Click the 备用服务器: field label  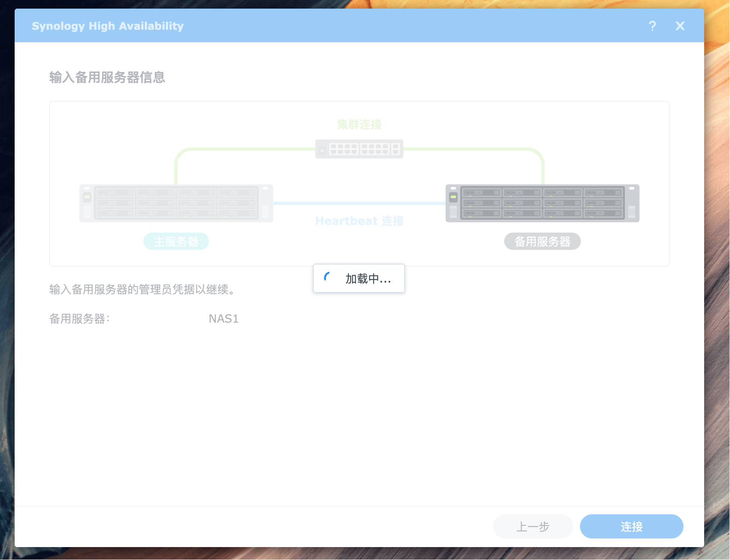pyautogui.click(x=79, y=319)
